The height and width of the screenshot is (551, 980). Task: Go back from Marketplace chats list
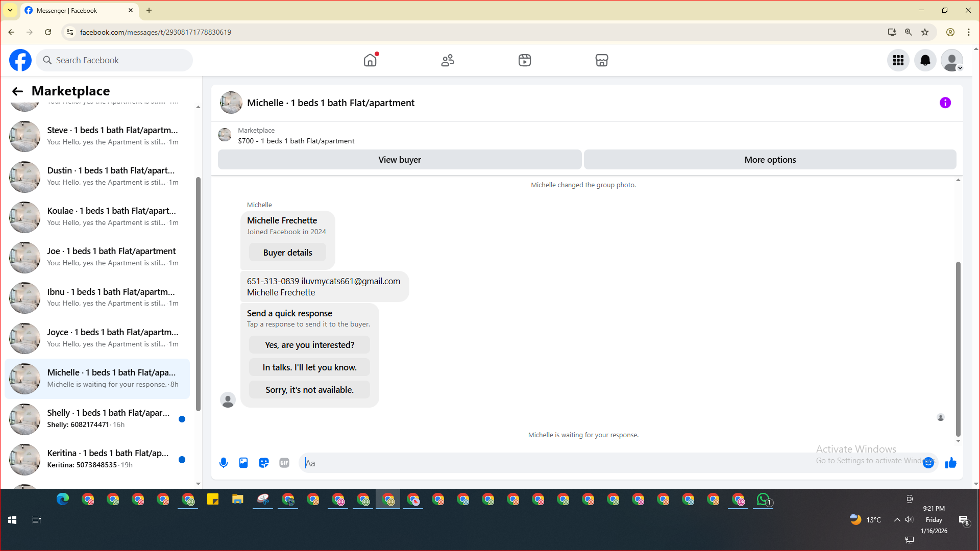point(17,91)
